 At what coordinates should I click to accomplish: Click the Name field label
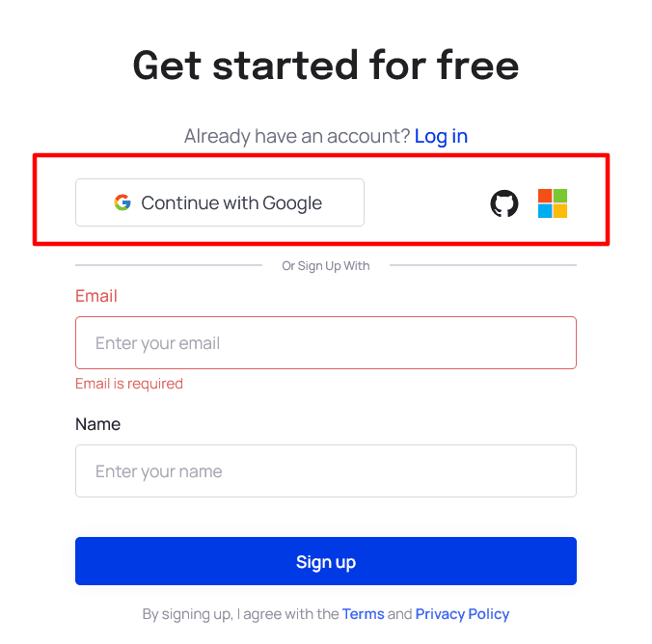click(x=97, y=424)
